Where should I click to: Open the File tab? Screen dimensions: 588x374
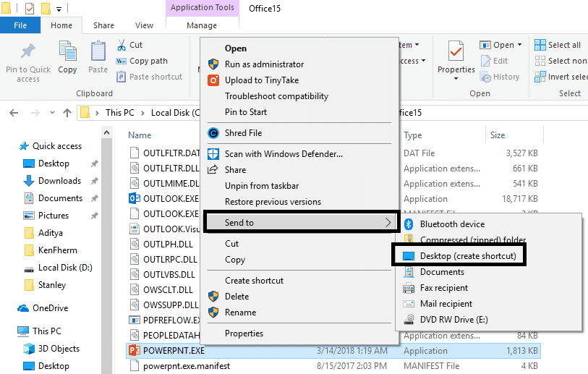pyautogui.click(x=20, y=25)
